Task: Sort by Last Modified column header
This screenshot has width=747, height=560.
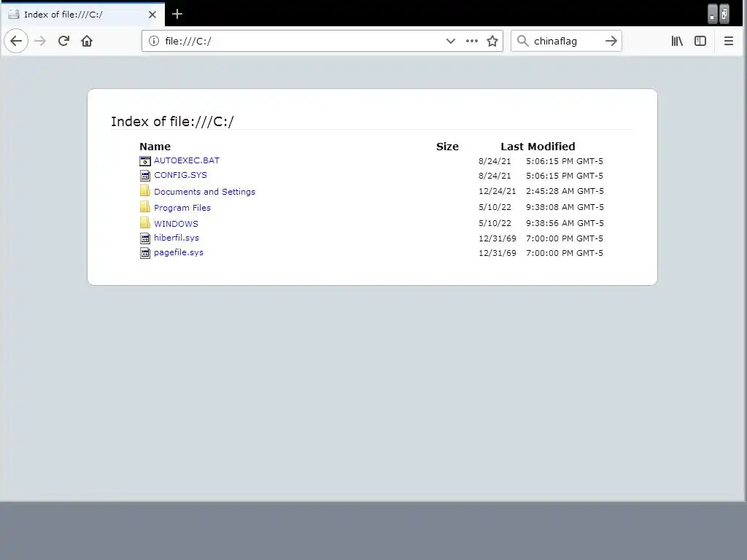Action: [538, 147]
